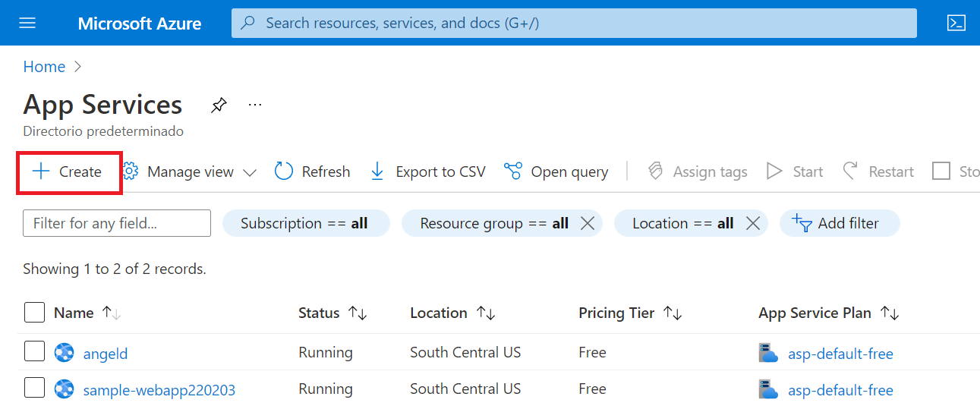
Task: Sort the list by Status column
Action: pyautogui.click(x=357, y=313)
